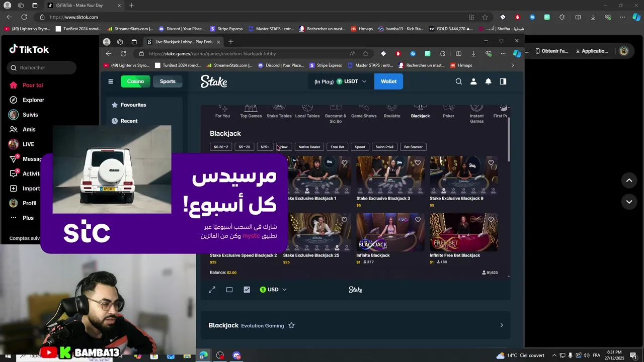Switch to Casino section
The height and width of the screenshot is (362, 644).
click(x=135, y=81)
